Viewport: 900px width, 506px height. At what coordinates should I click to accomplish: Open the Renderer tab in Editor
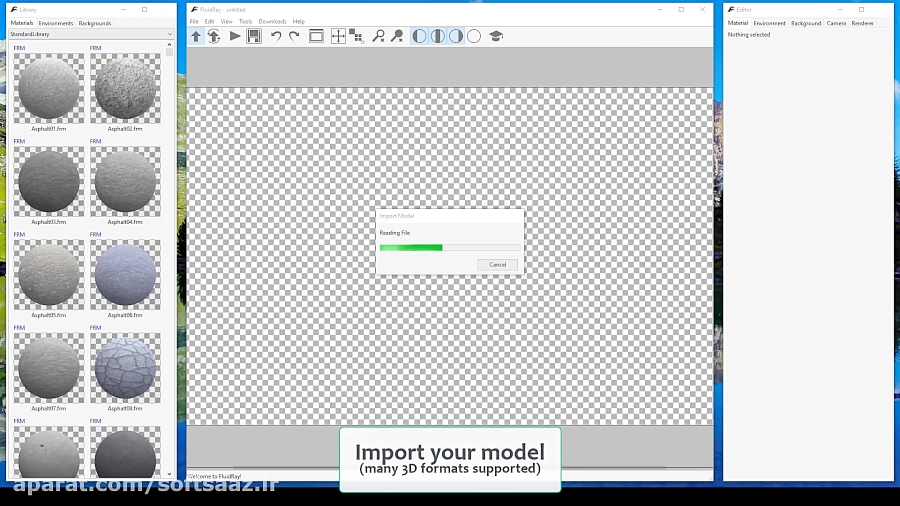tap(862, 23)
